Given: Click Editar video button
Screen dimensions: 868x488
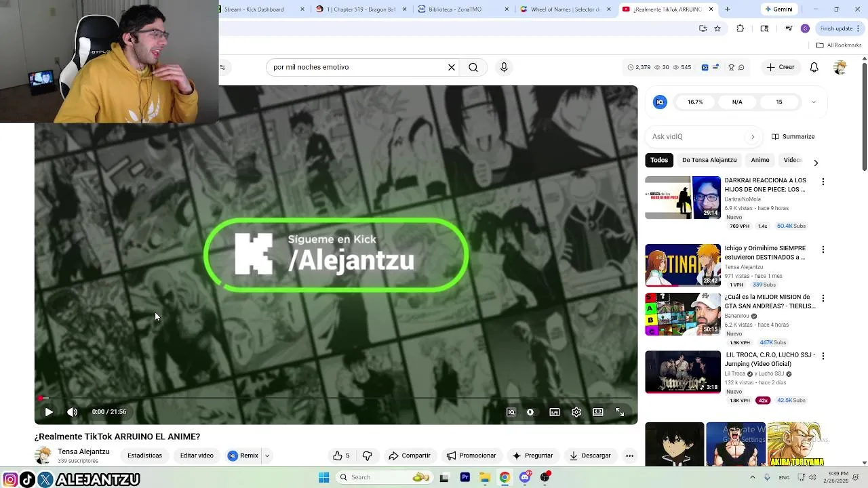Looking at the screenshot, I should coord(197,455).
